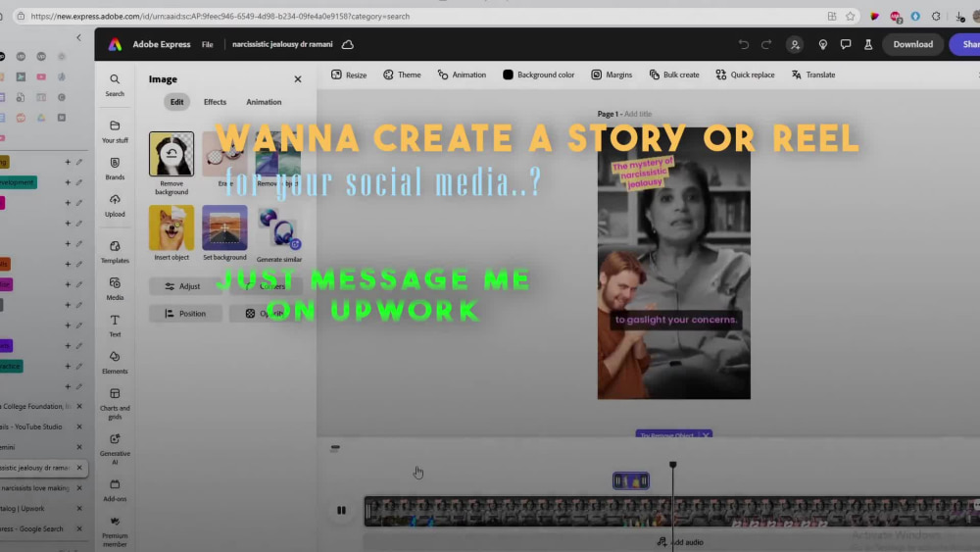Open the Media panel

tap(115, 289)
